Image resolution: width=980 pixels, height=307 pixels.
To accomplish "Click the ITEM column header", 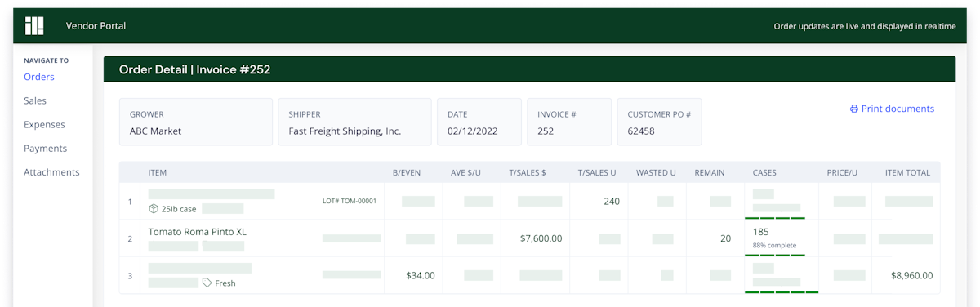I will pos(158,173).
